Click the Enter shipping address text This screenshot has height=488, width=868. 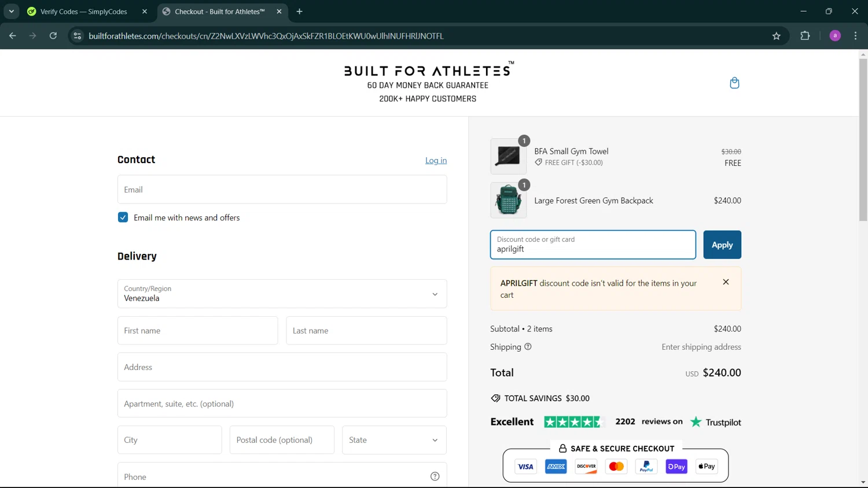pyautogui.click(x=701, y=347)
